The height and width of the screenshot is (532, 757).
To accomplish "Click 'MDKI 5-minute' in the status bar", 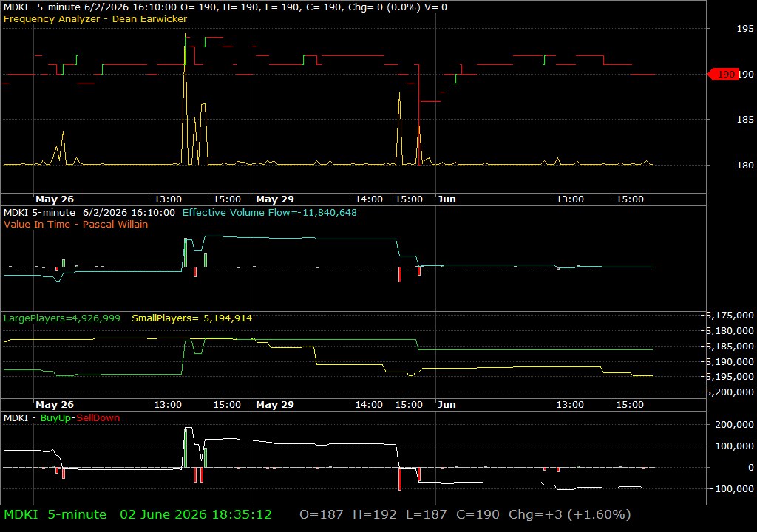I will pyautogui.click(x=55, y=514).
